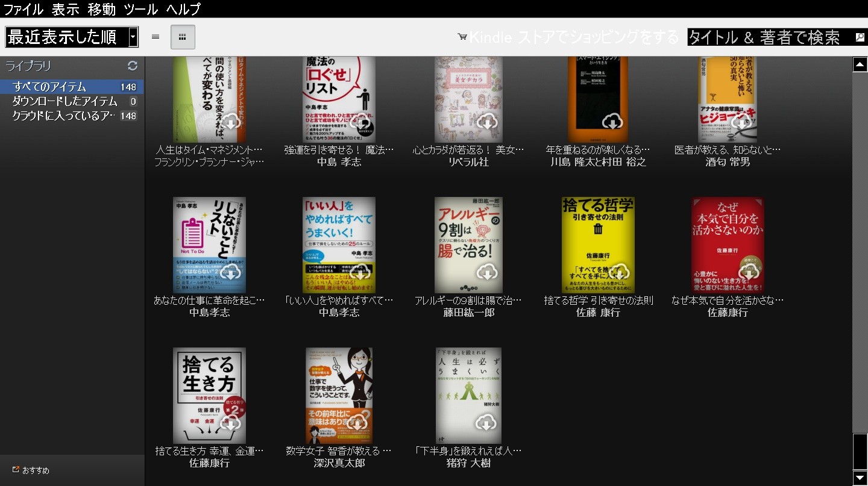Click the title 「いい人」をやめればすべて…
The image size is (868, 486).
(339, 300)
